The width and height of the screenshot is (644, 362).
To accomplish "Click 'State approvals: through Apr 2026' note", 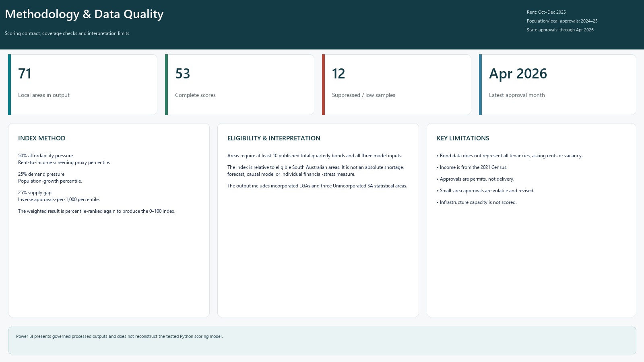I will click(x=560, y=30).
